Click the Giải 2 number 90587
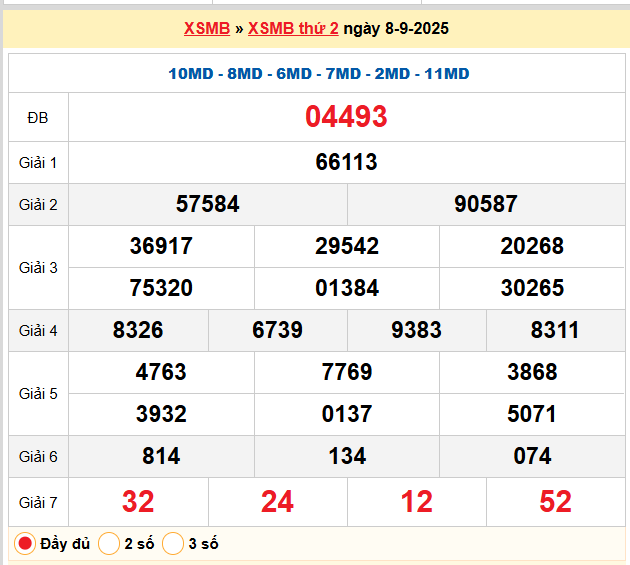 coord(486,204)
